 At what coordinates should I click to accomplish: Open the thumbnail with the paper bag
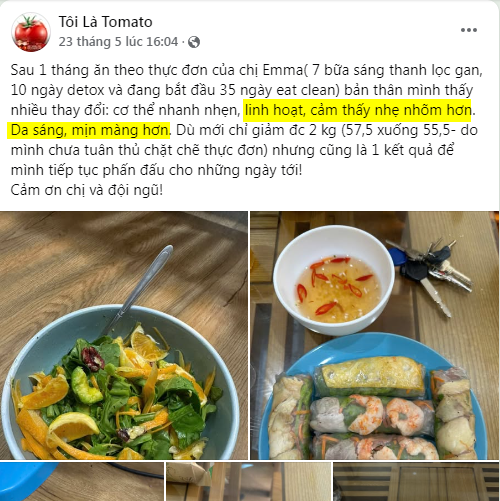coord(248,481)
